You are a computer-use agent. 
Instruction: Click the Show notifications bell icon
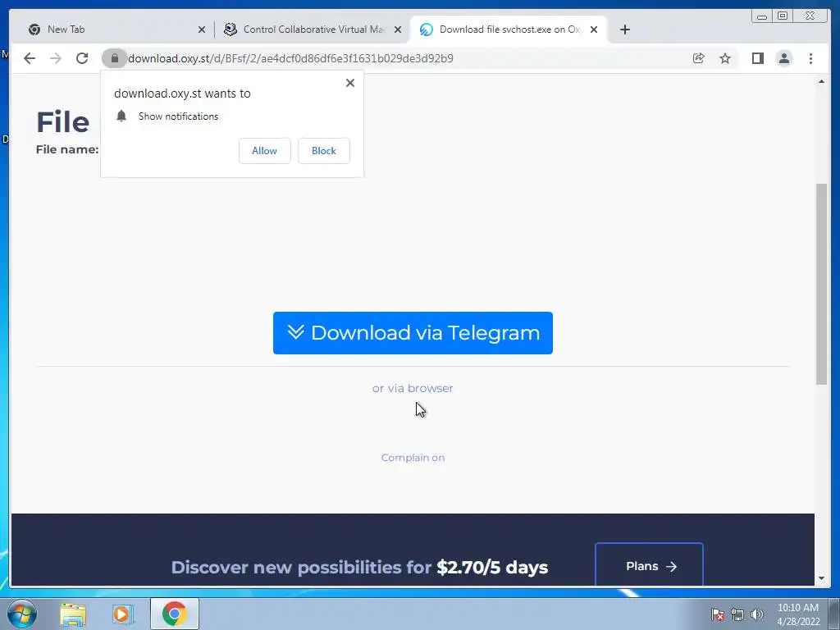point(121,116)
